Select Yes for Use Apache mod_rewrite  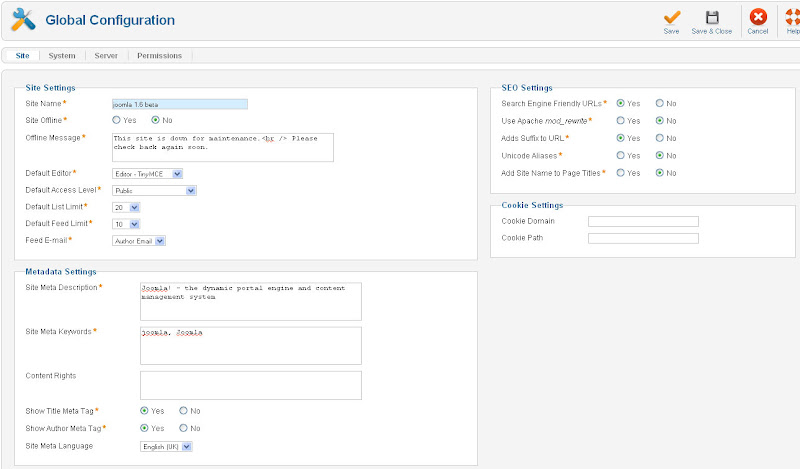(x=620, y=120)
